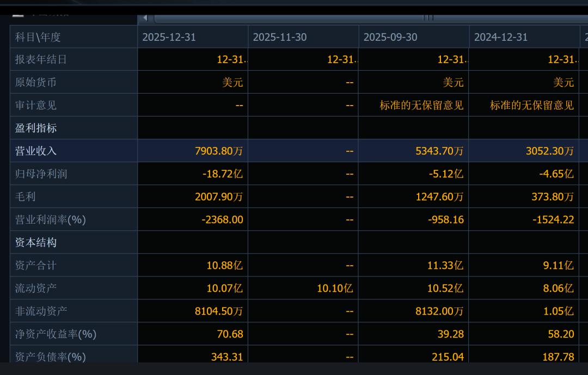
Task: Select the 2025-11-30 column header
Action: coord(280,37)
